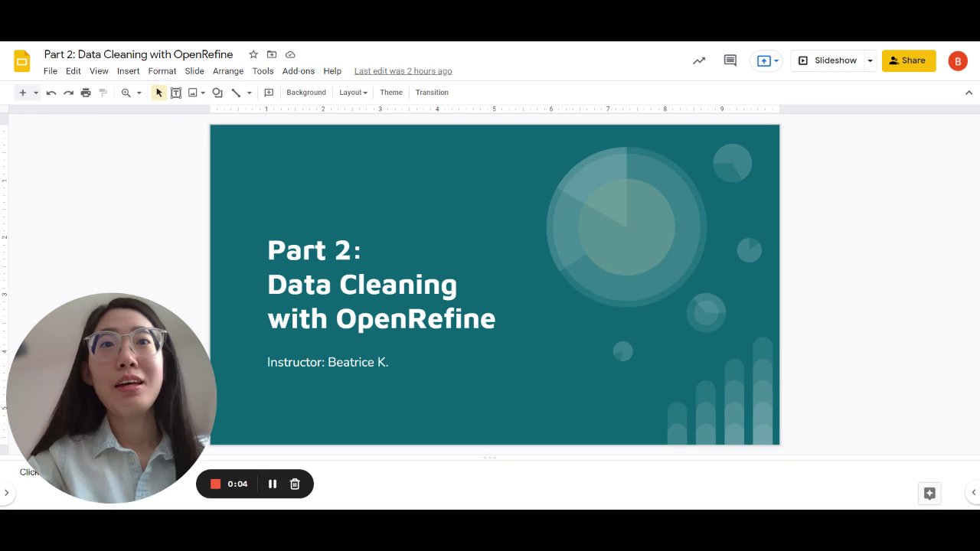This screenshot has width=980, height=551.
Task: Click the Share button
Action: [909, 60]
